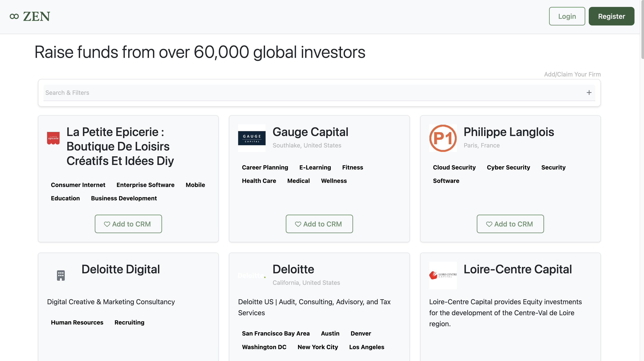Click Loire-Centre Capital equity investments description

coord(505,313)
